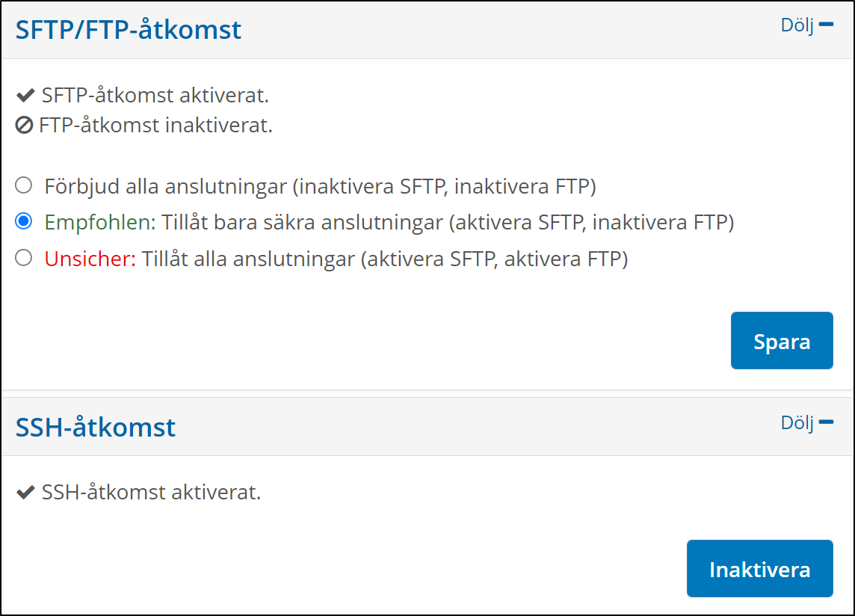Screen dimensions: 855x616
Task: Collapse the SSH-åtkomst panel via Dölj
Action: tap(798, 422)
